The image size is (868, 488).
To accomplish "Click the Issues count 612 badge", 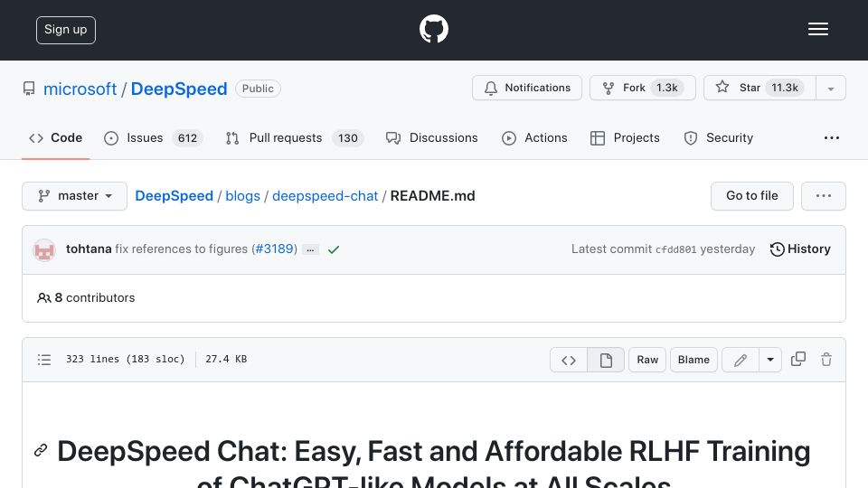I will [187, 137].
